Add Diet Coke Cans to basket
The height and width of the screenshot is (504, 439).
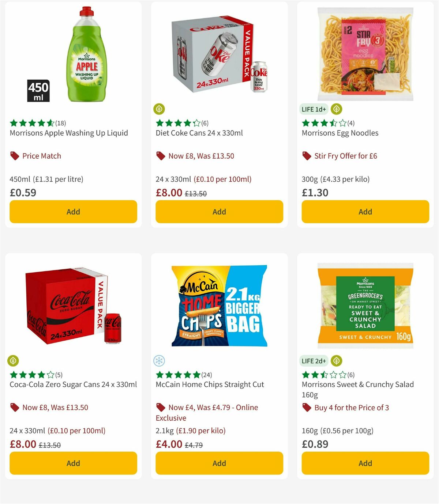tap(219, 211)
